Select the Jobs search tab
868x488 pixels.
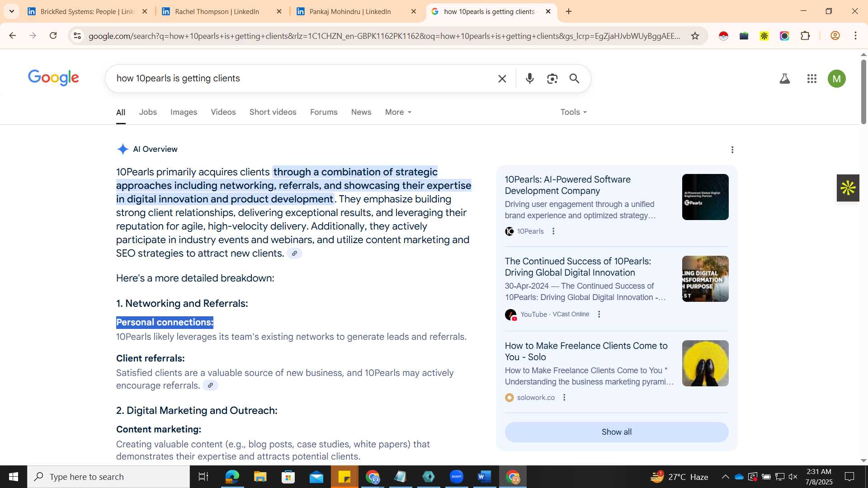(x=148, y=112)
